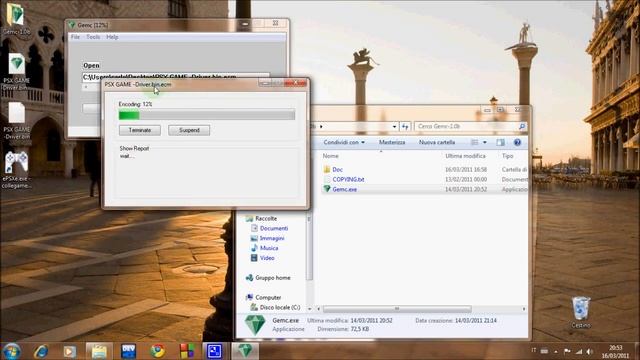Select the blank PSX GAME Driver.bin file
Image resolution: width=640 pixels, height=360 pixels.
16,121
